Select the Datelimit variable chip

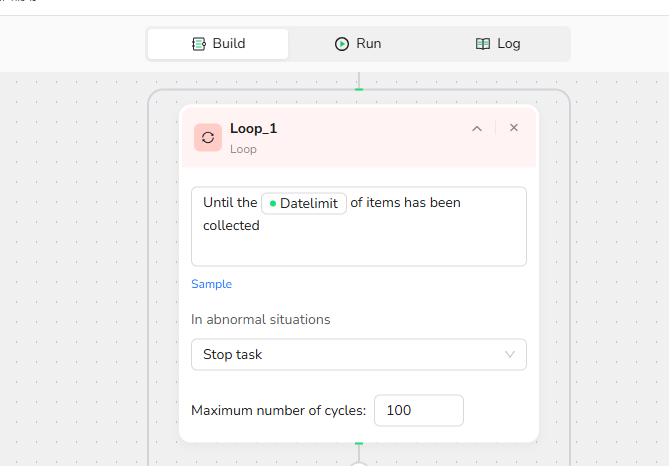[304, 204]
